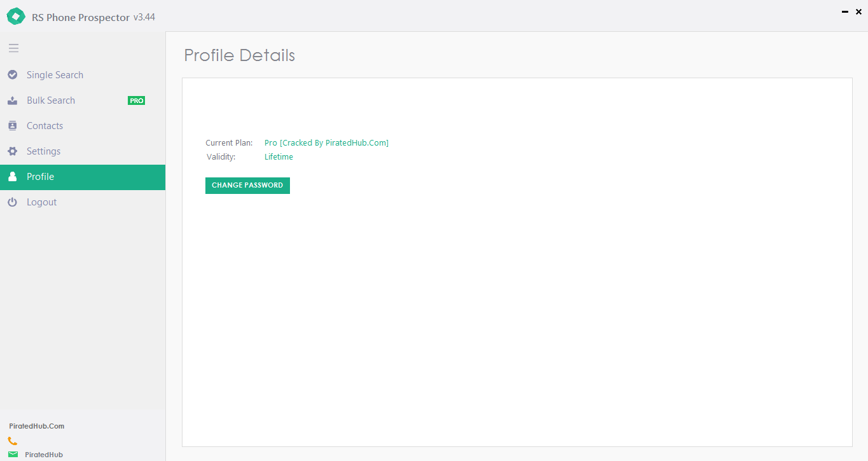Click the green PRO badge
This screenshot has height=461, width=868.
tap(137, 100)
